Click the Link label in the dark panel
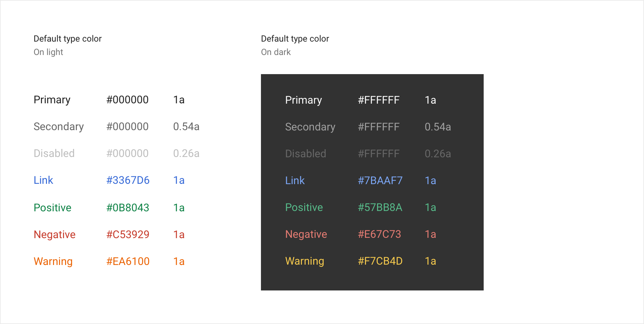The height and width of the screenshot is (324, 644). 295,181
